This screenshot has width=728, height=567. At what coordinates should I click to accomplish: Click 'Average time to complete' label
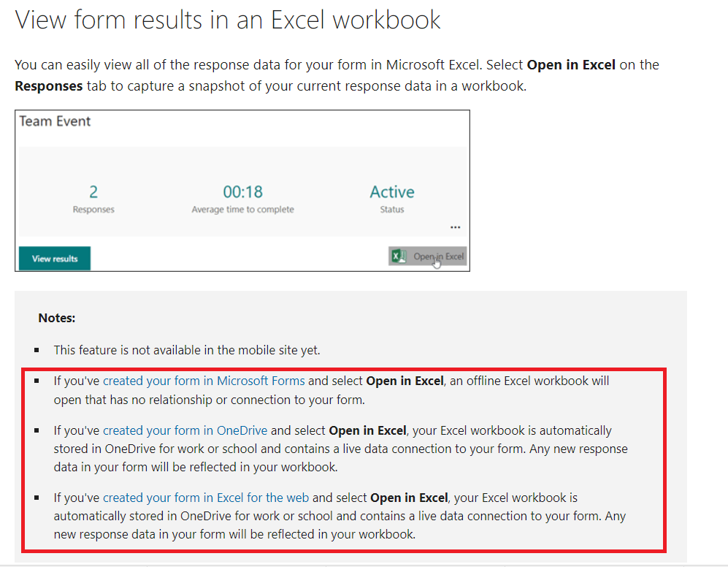243,210
